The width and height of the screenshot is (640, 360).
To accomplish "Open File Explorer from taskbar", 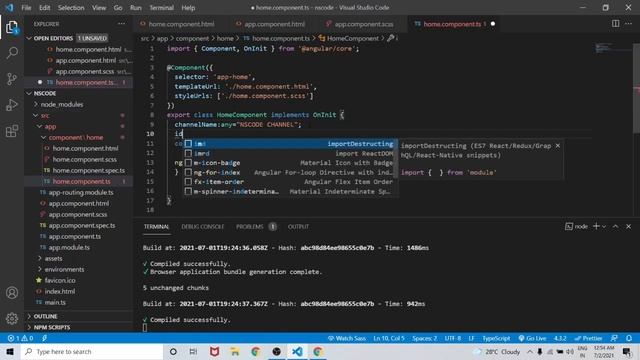I will (235, 351).
